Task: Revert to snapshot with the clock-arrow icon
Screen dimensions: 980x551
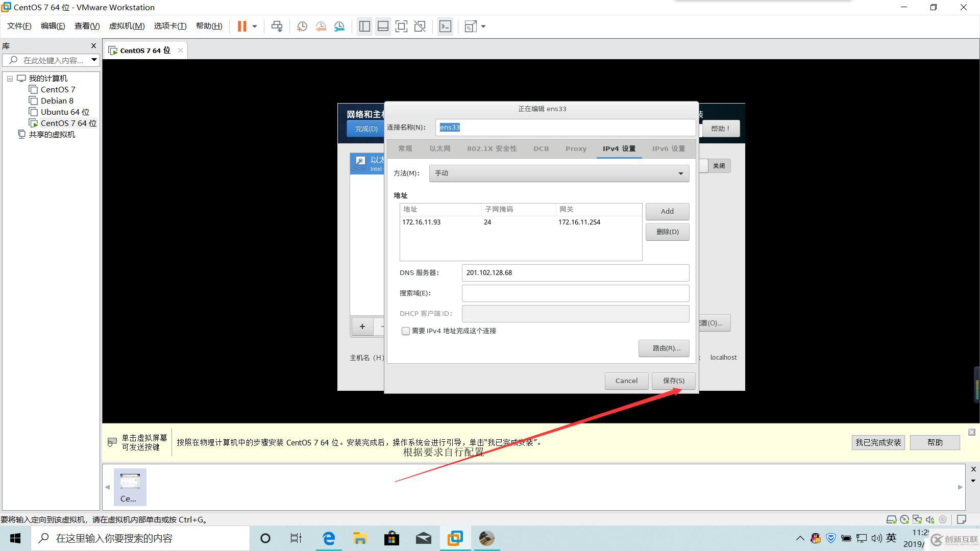Action: click(x=321, y=27)
